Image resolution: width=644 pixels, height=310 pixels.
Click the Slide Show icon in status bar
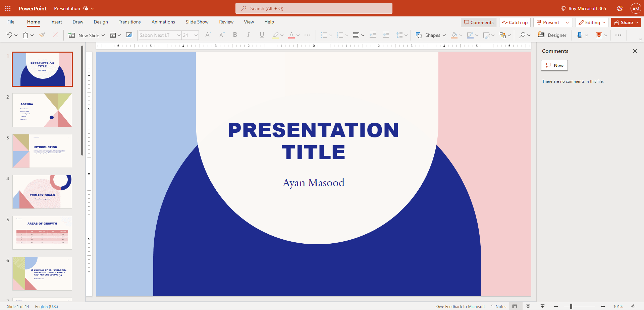pyautogui.click(x=542, y=306)
